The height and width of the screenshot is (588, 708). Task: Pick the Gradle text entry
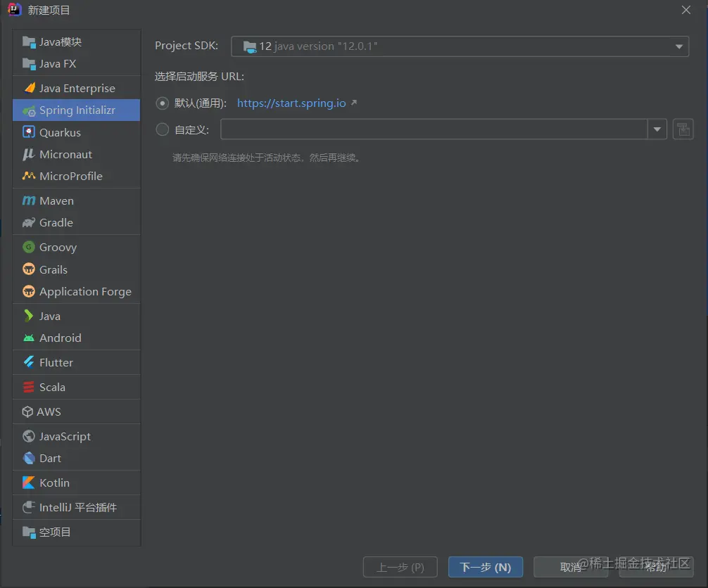[x=56, y=222]
